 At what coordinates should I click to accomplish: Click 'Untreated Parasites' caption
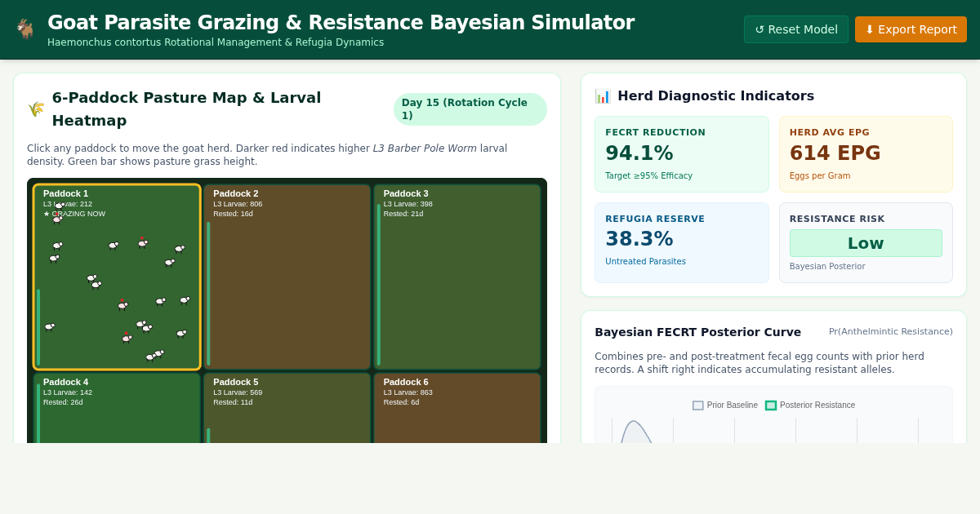coord(645,261)
